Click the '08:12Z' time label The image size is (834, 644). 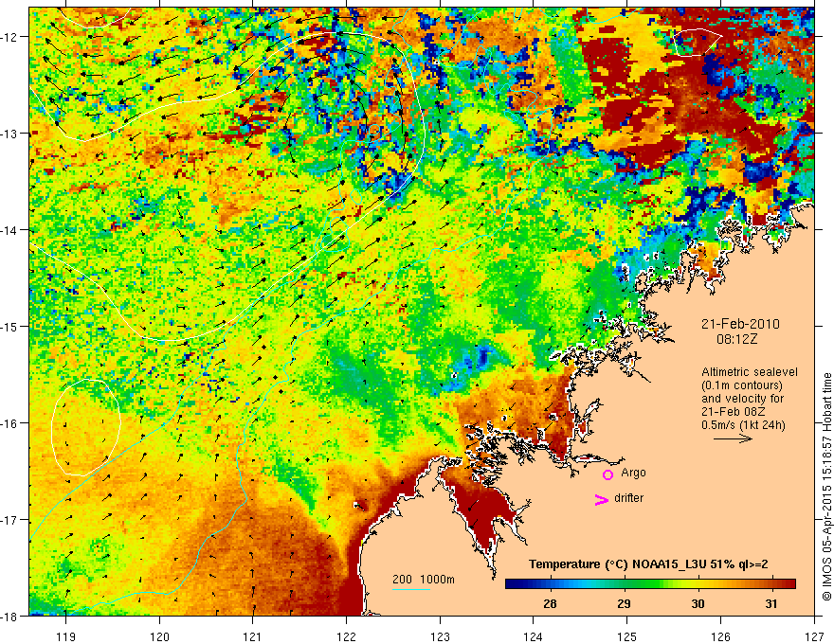(x=736, y=339)
